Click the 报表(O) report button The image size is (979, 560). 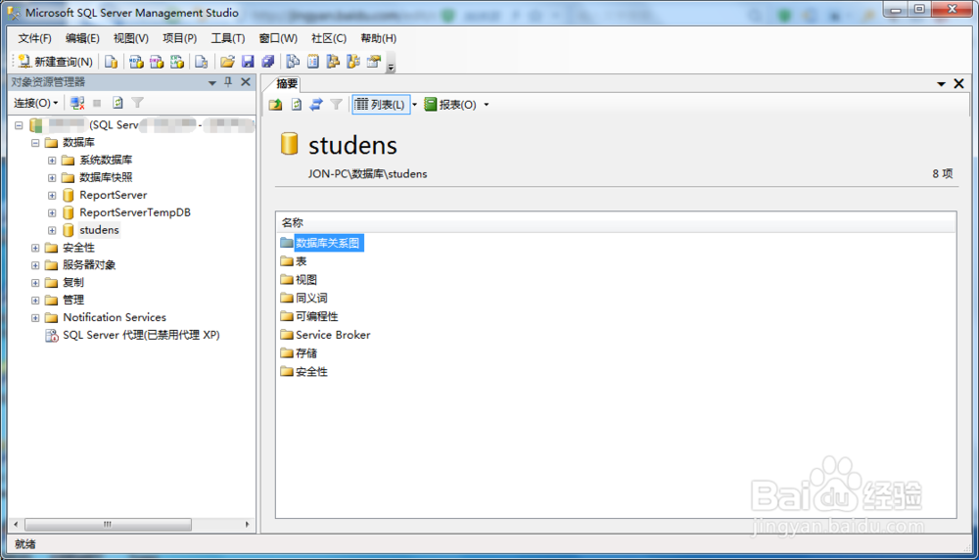[450, 104]
